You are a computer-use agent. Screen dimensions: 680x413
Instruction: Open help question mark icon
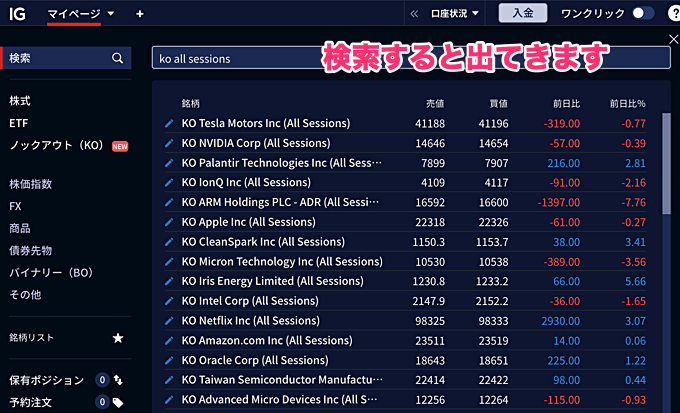pyautogui.click(x=673, y=14)
